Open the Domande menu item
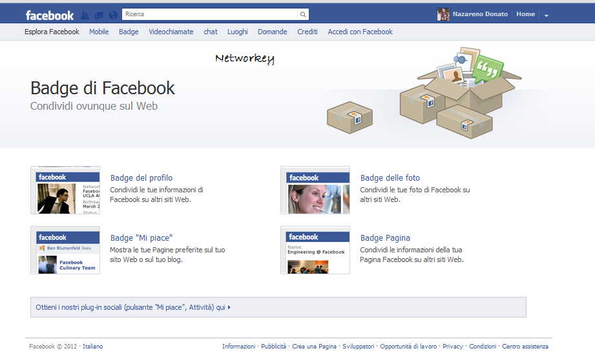This screenshot has width=595, height=364. click(x=273, y=32)
